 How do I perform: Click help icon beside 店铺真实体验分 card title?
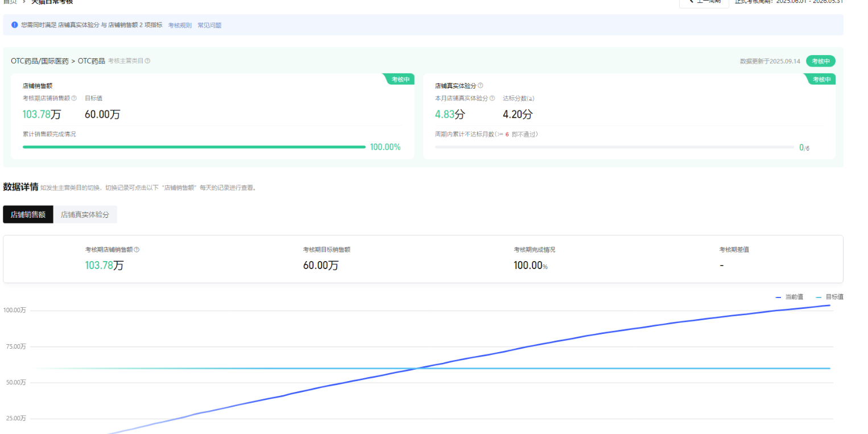click(481, 86)
